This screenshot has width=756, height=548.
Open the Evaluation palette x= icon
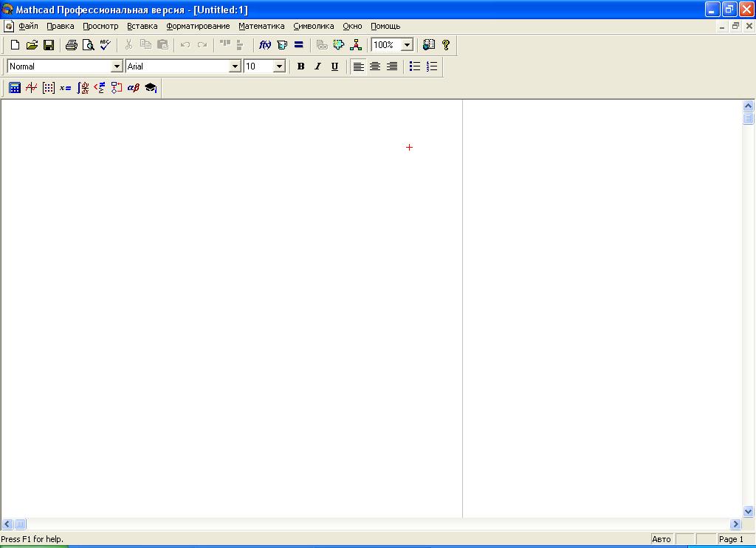click(66, 88)
